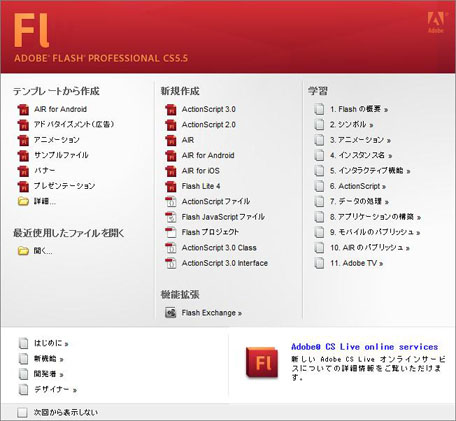Click the Fl box icon in CS Live panel
The height and width of the screenshot is (421, 456).
tap(262, 362)
